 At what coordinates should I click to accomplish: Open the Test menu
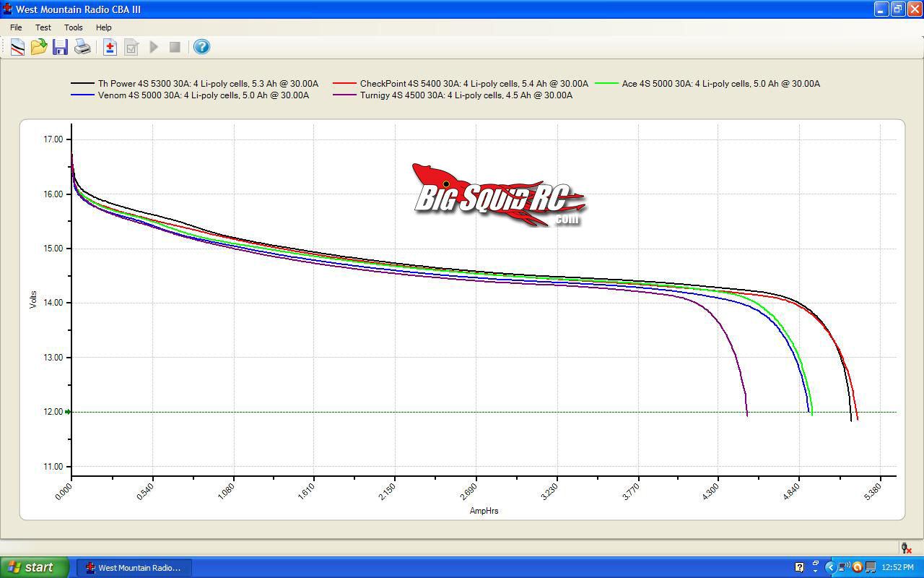pos(43,27)
